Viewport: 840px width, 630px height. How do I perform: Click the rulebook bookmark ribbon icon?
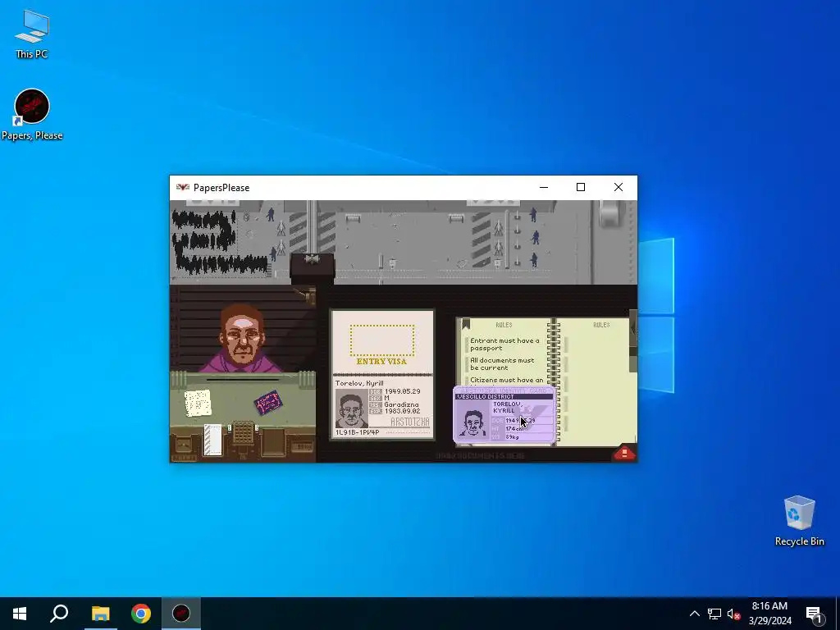click(466, 323)
